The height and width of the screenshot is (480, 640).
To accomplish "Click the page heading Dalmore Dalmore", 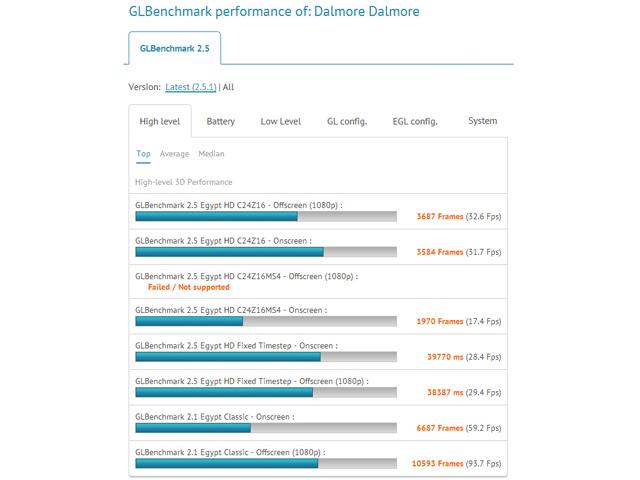I will 367,11.
